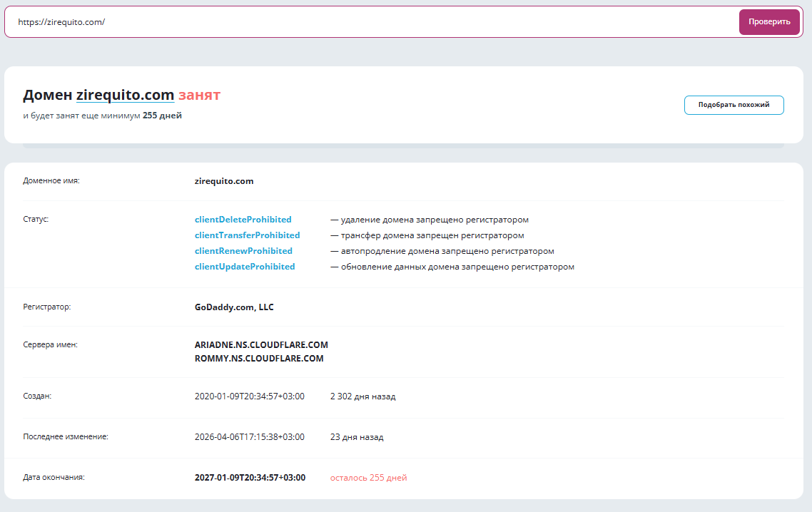Click the expiration date 2027-01-09T20:34:57+03:00
Screen dimensions: 812x512
(x=250, y=478)
